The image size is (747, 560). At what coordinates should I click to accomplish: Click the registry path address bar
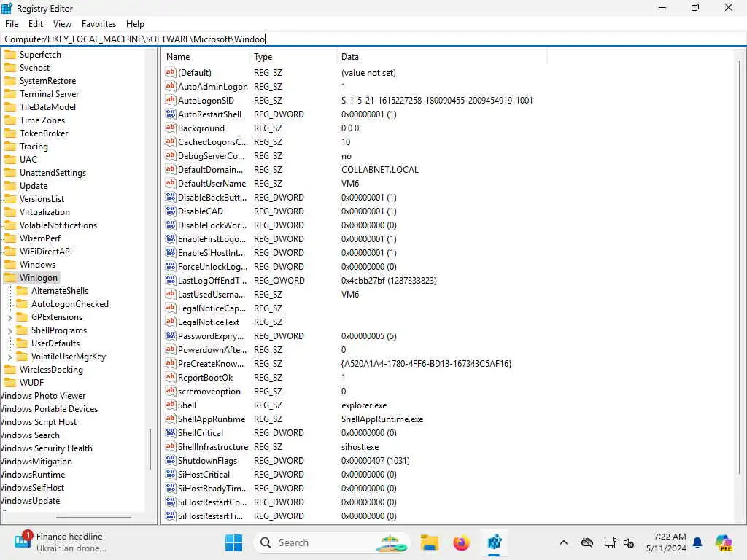pos(373,39)
